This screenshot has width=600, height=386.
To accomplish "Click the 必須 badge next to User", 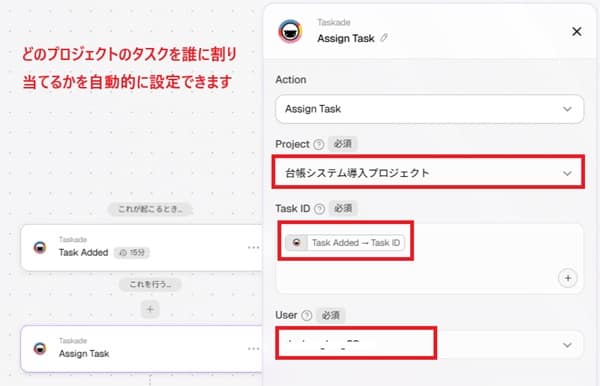I will [331, 315].
